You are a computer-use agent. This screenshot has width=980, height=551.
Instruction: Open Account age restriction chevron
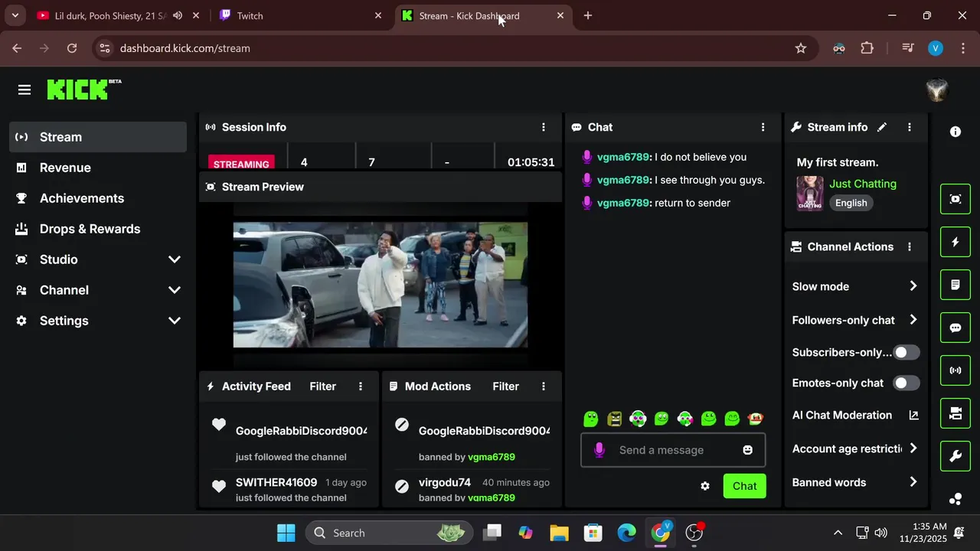(x=913, y=448)
